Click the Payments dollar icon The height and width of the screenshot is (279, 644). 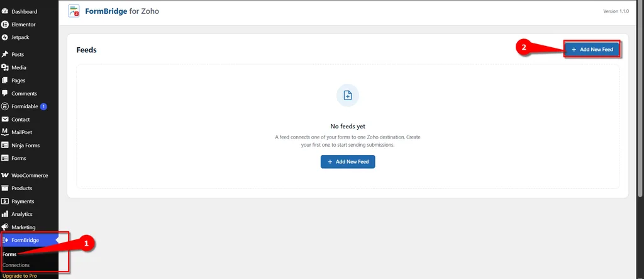pos(5,202)
